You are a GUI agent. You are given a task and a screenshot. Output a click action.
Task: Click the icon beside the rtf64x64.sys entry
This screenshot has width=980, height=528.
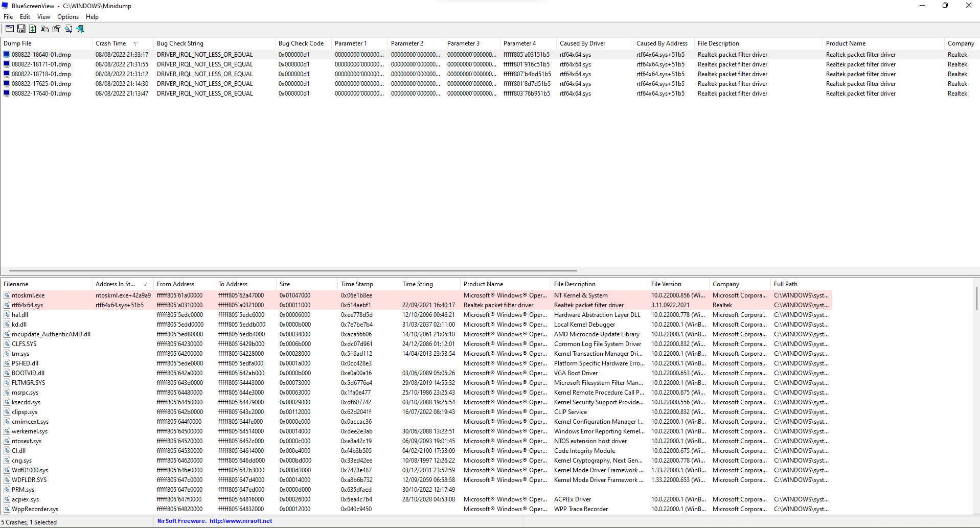[x=7, y=305]
